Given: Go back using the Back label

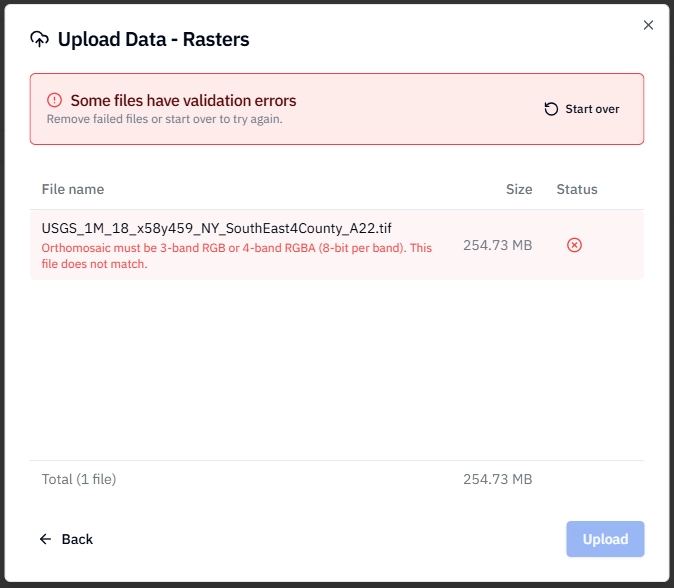Looking at the screenshot, I should [77, 539].
